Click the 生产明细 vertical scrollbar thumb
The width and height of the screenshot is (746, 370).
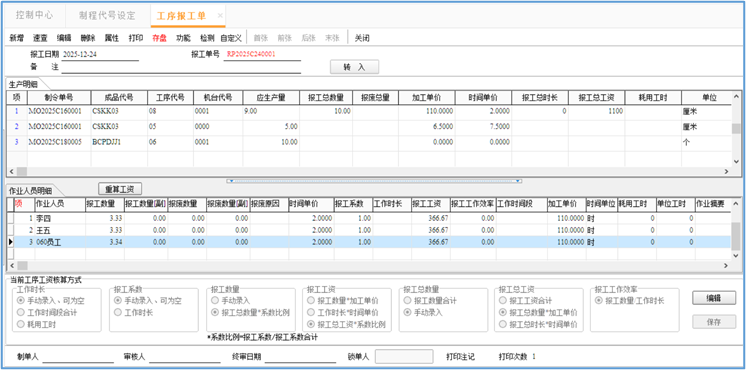(x=736, y=128)
